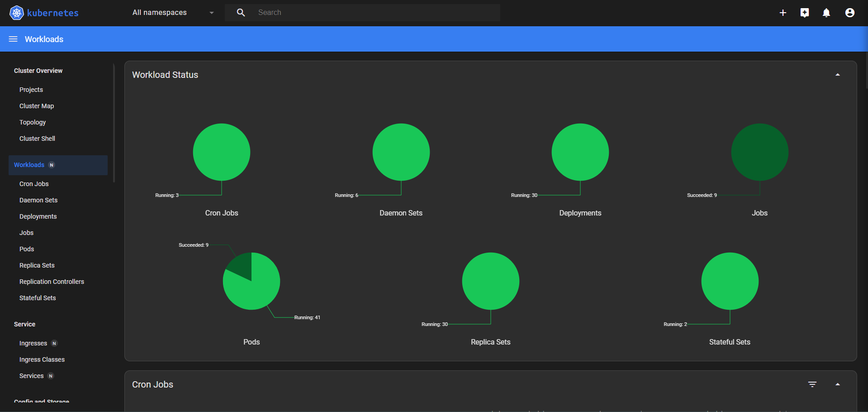Screen dimensions: 868x412
Task: Open the user account icon
Action: (850, 13)
